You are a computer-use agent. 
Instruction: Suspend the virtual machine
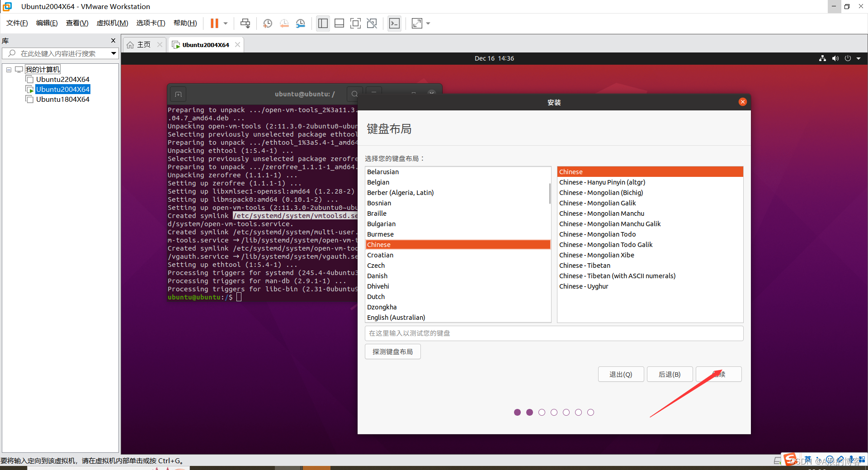coord(214,23)
